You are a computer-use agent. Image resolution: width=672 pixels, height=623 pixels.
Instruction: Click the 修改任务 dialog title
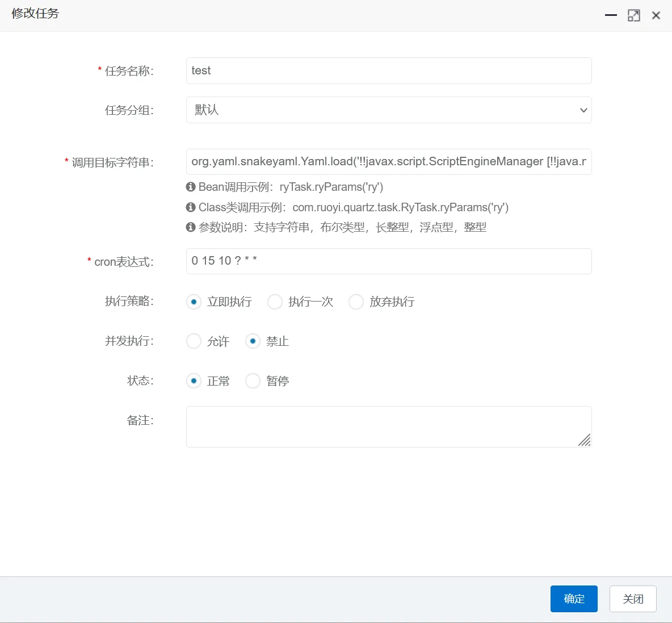pyautogui.click(x=35, y=14)
